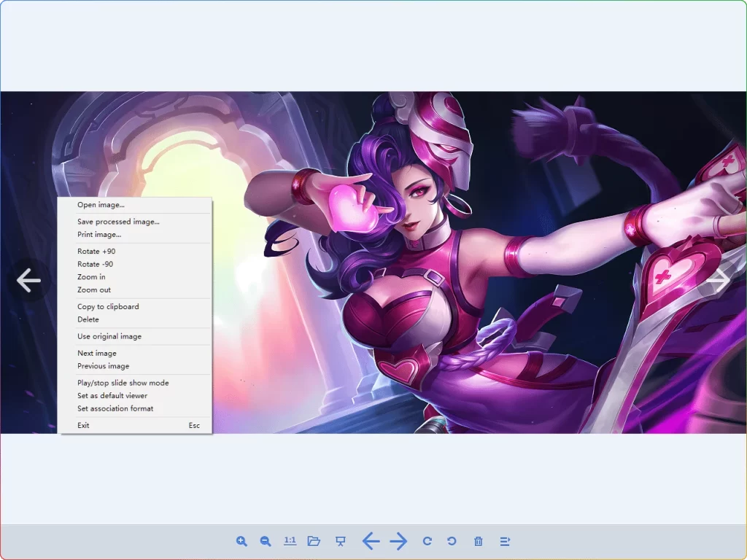Screen dimensions: 747x560
Task: Go back using the toolbar left arrow
Action: click(371, 541)
